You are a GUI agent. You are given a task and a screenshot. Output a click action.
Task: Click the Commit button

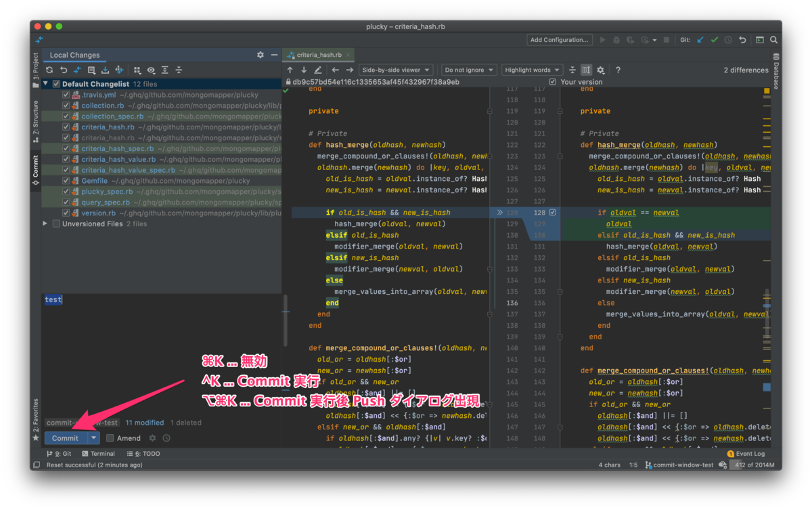click(x=66, y=438)
